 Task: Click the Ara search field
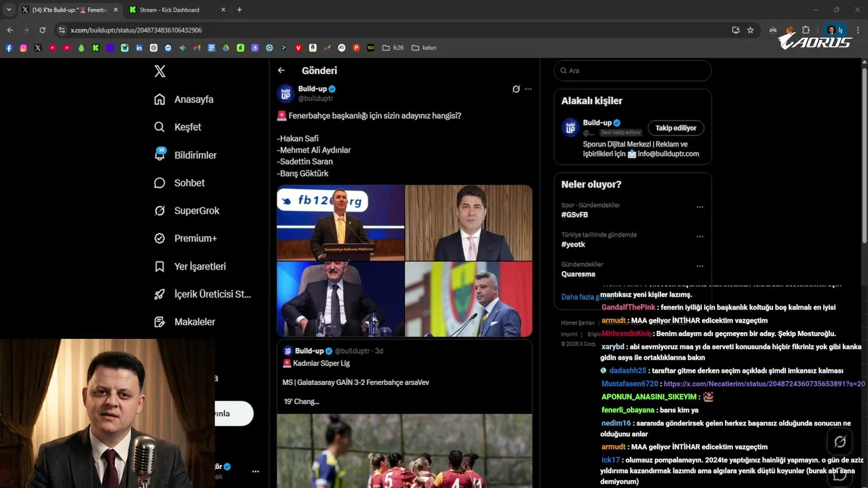633,70
